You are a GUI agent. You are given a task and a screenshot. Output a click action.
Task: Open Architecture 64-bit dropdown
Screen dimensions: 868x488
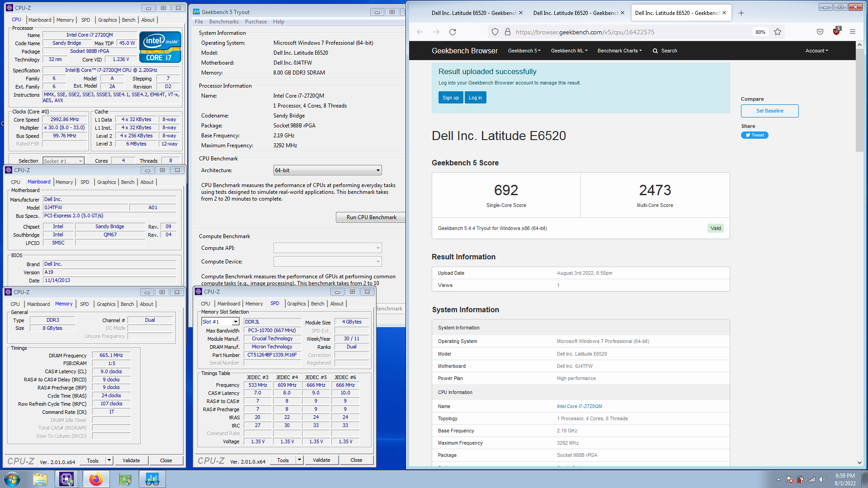point(328,170)
